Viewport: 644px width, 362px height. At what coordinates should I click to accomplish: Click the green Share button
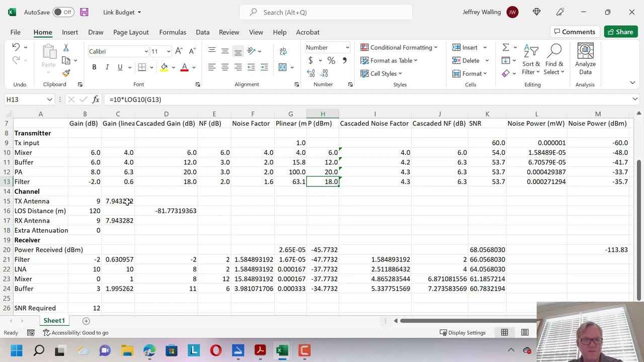[620, 32]
